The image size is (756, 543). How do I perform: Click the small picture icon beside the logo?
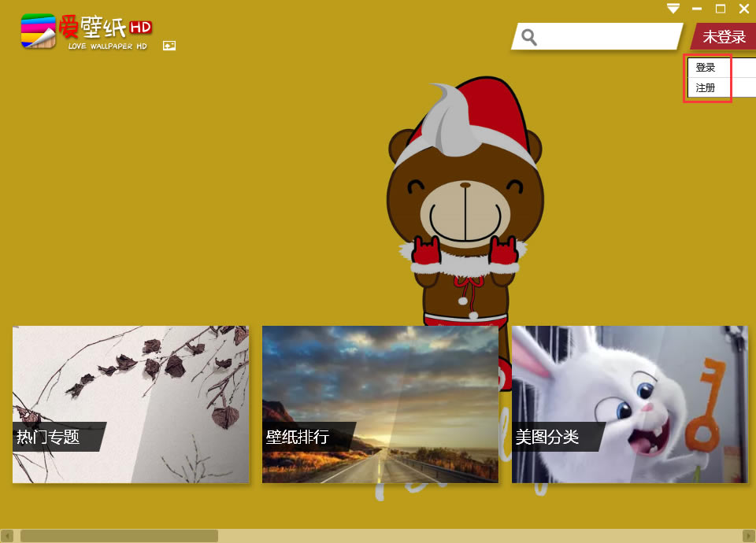[169, 46]
